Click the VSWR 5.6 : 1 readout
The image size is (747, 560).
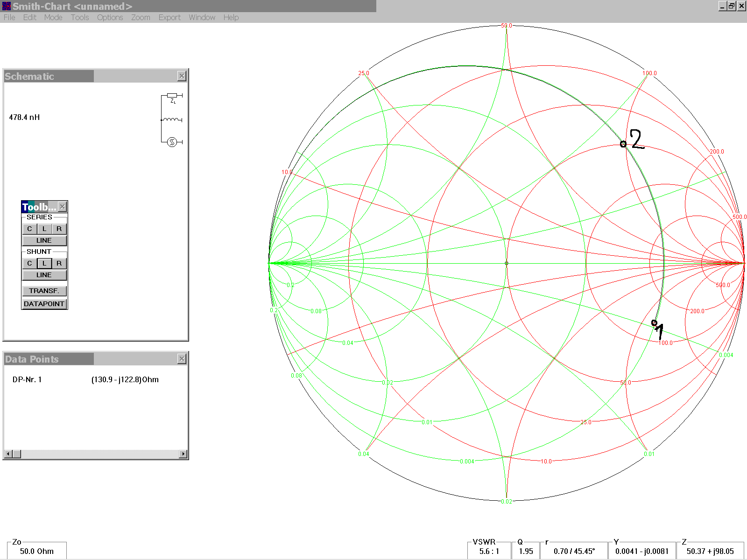point(489,551)
